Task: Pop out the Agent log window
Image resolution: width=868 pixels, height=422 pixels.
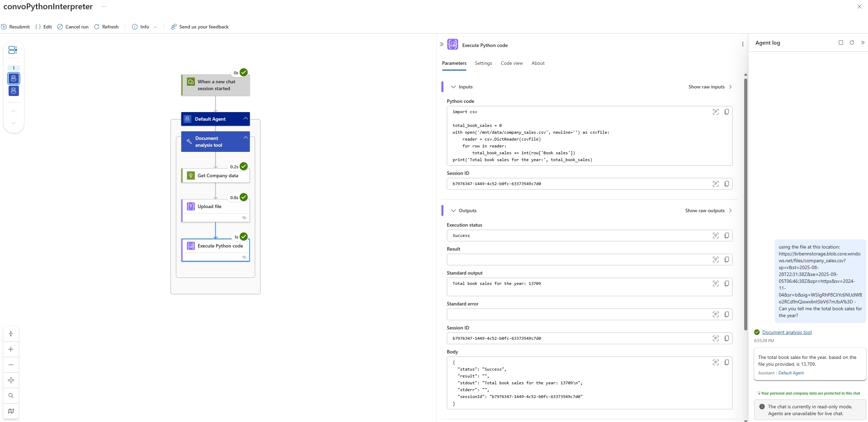Action: pos(841,42)
